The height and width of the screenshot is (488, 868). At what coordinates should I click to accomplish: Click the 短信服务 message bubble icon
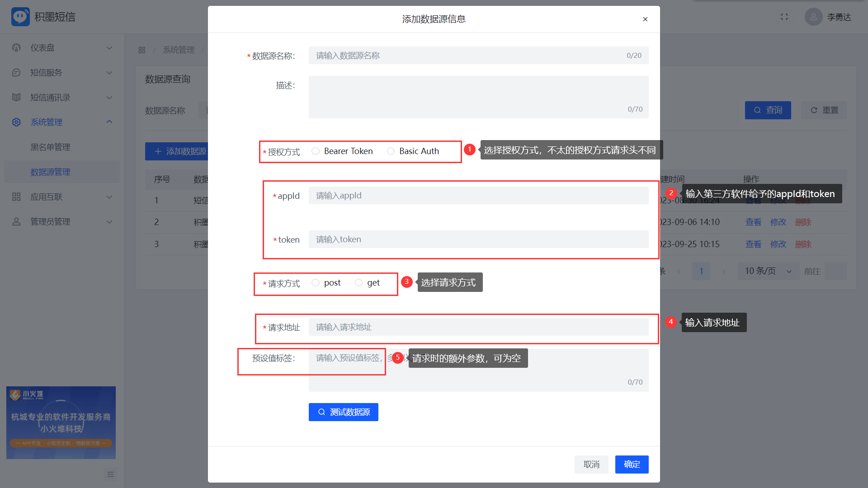[x=16, y=73]
